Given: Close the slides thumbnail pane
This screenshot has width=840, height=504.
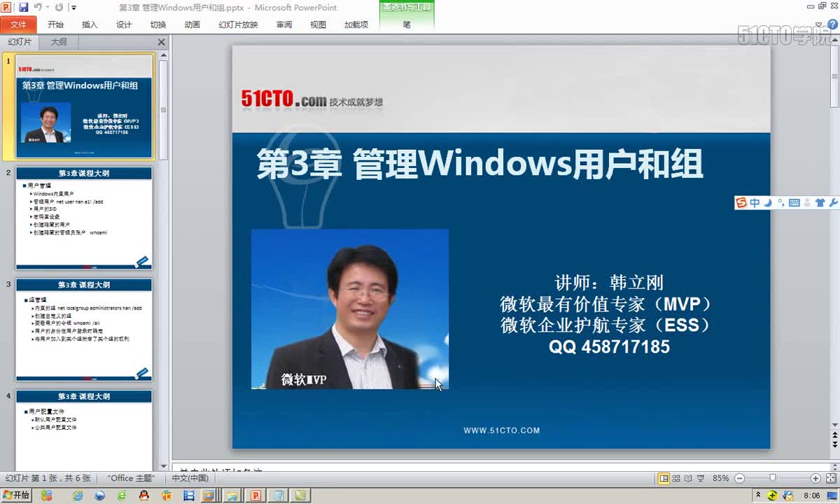Looking at the screenshot, I should point(162,42).
